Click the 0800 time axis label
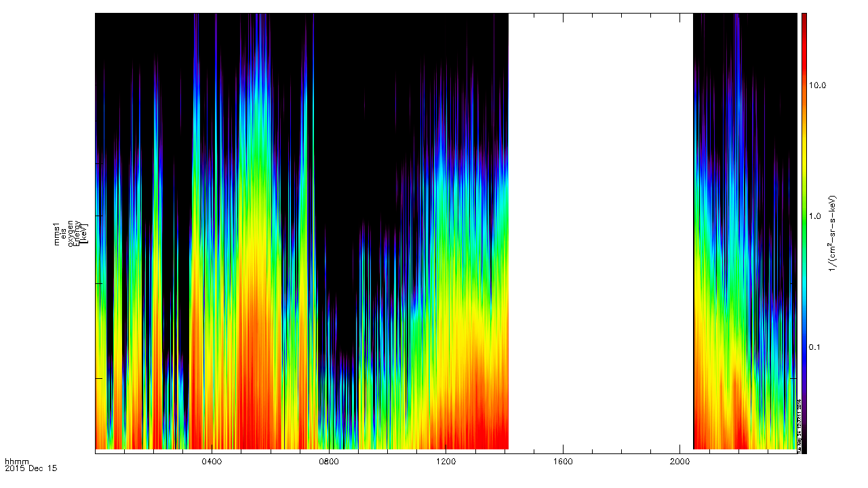 coord(329,462)
